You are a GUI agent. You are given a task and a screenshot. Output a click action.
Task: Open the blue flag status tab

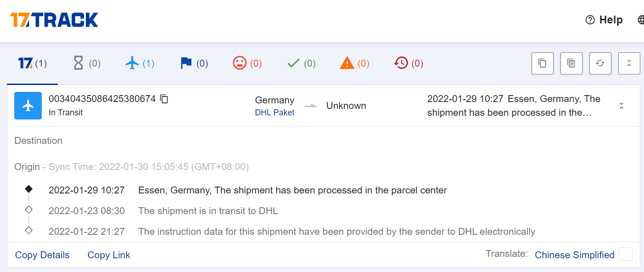tap(194, 63)
